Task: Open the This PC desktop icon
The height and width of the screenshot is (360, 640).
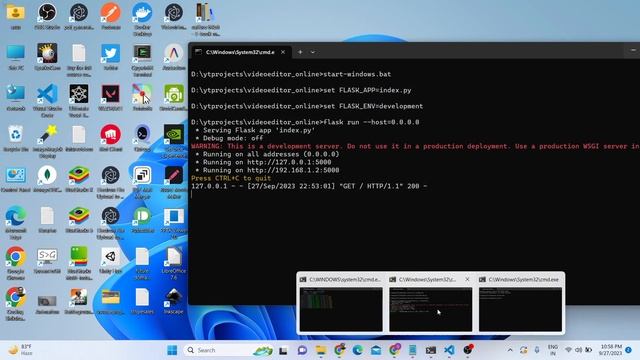Action: pos(16,57)
